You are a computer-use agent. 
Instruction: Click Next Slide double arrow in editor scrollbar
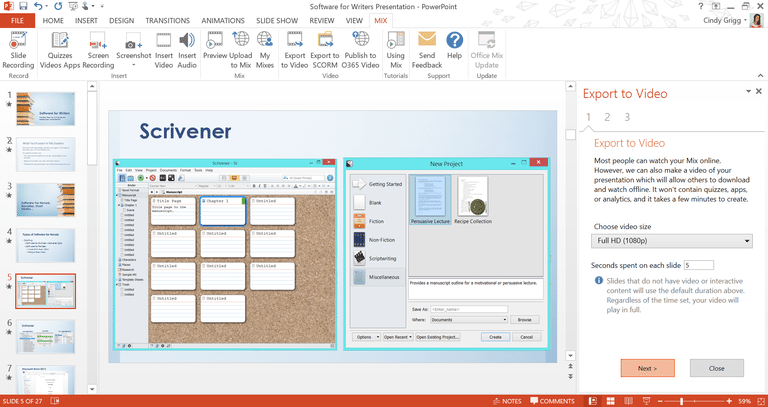[570, 376]
